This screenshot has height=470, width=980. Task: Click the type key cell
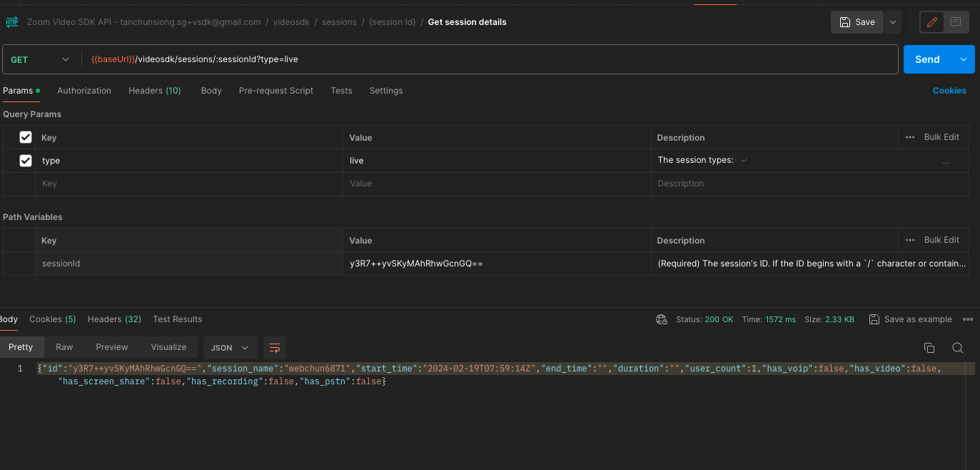190,161
